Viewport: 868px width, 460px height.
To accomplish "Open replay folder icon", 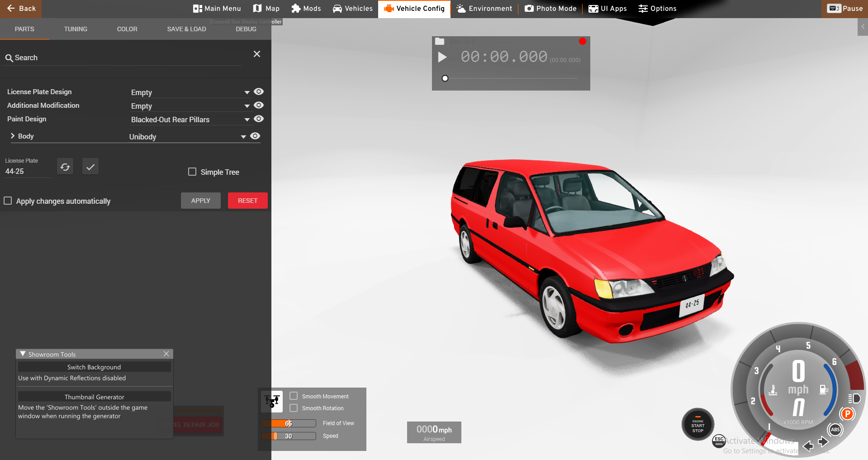I will (440, 41).
